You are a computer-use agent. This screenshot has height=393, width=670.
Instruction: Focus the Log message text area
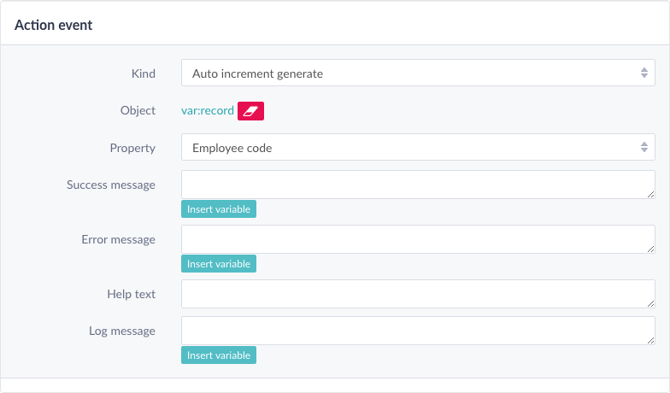tap(418, 331)
